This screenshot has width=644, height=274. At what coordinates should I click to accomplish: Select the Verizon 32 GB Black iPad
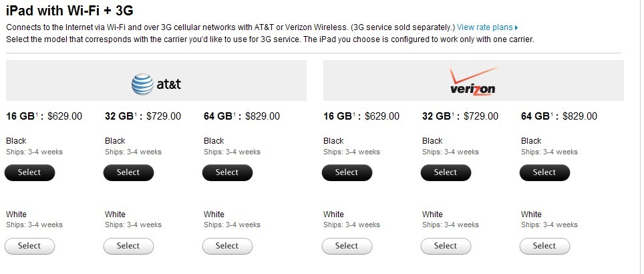tap(446, 172)
